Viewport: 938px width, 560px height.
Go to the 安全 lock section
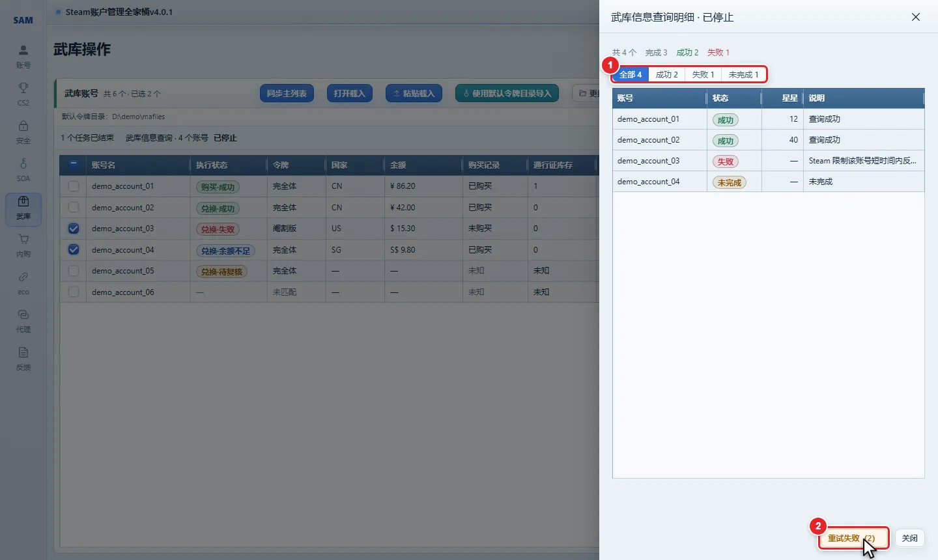pos(23,132)
